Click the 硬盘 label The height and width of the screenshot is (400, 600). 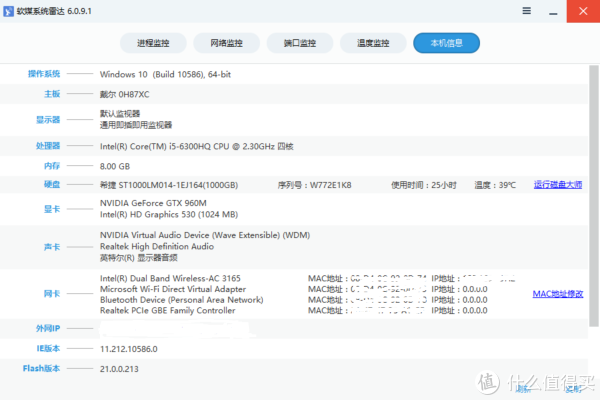pyautogui.click(x=52, y=184)
